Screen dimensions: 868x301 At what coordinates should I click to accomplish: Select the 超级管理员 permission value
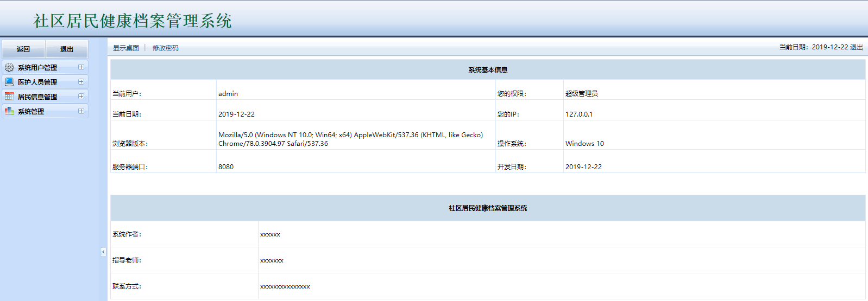pyautogui.click(x=582, y=93)
